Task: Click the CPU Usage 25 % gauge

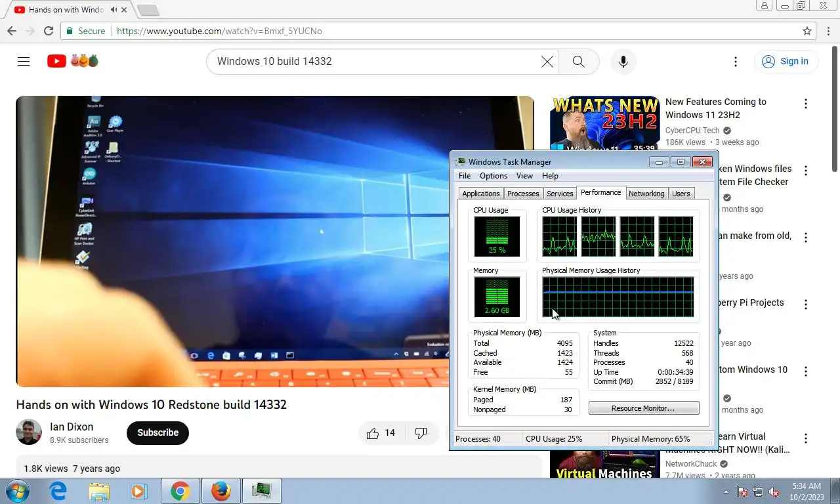Action: coord(497,236)
